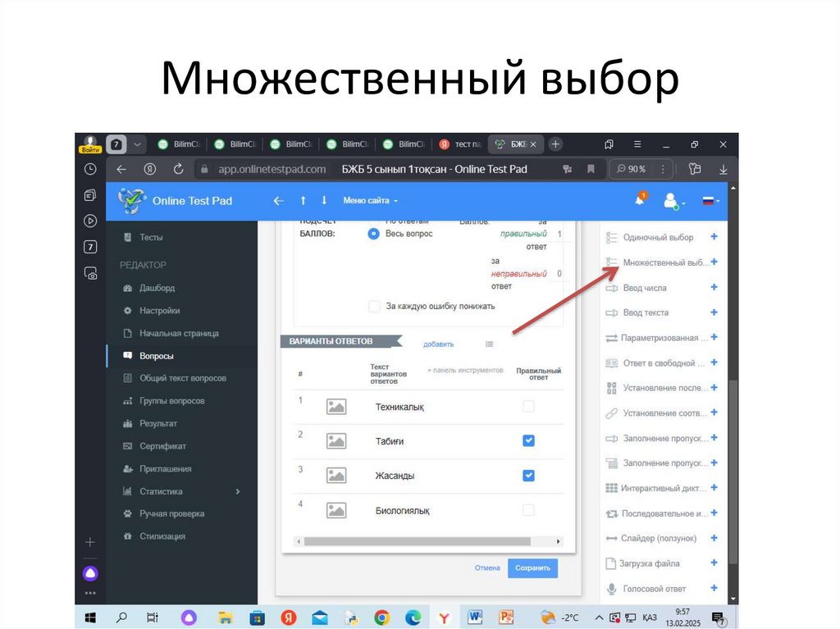This screenshot has height=629, width=840.
Task: Check correct answer for Техникалық
Action: 528,407
